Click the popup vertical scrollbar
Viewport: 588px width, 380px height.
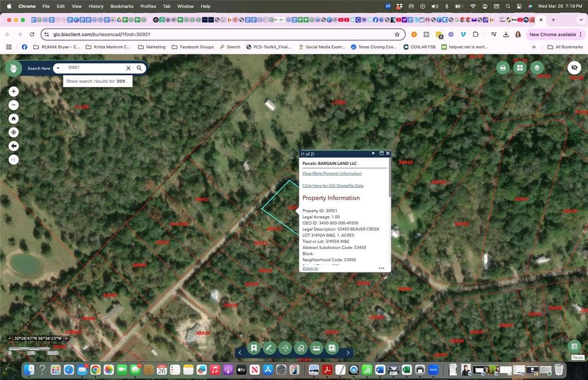(390, 177)
